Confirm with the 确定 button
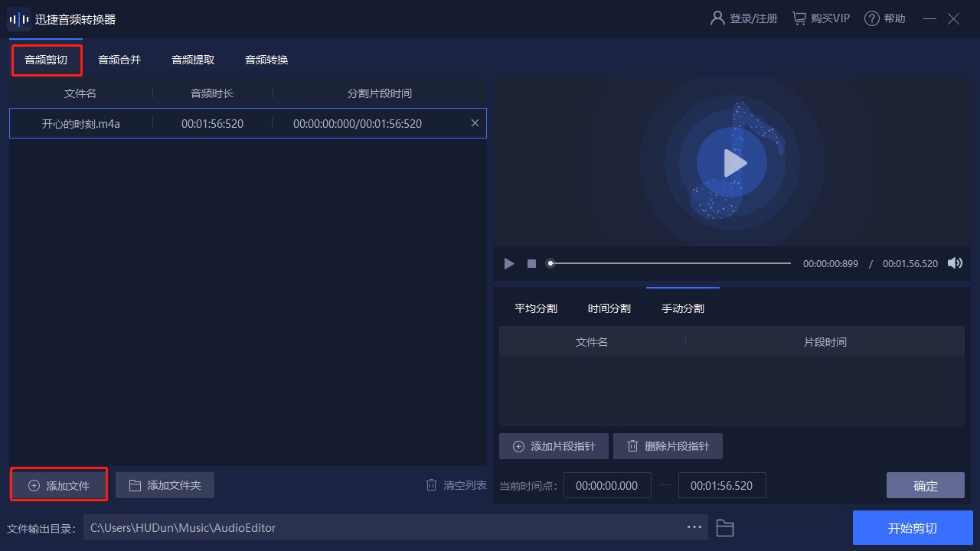 [926, 485]
